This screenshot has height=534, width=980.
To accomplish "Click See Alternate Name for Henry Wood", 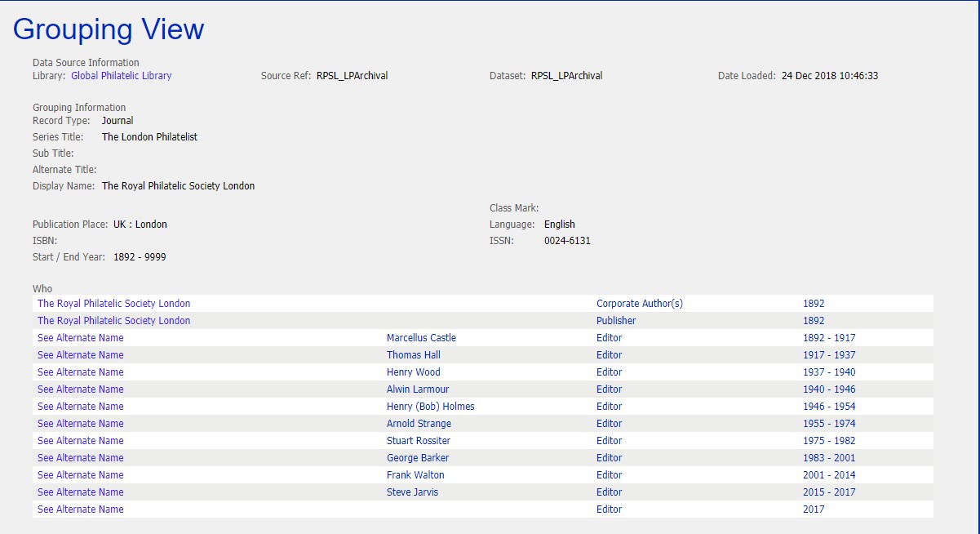I will click(81, 372).
